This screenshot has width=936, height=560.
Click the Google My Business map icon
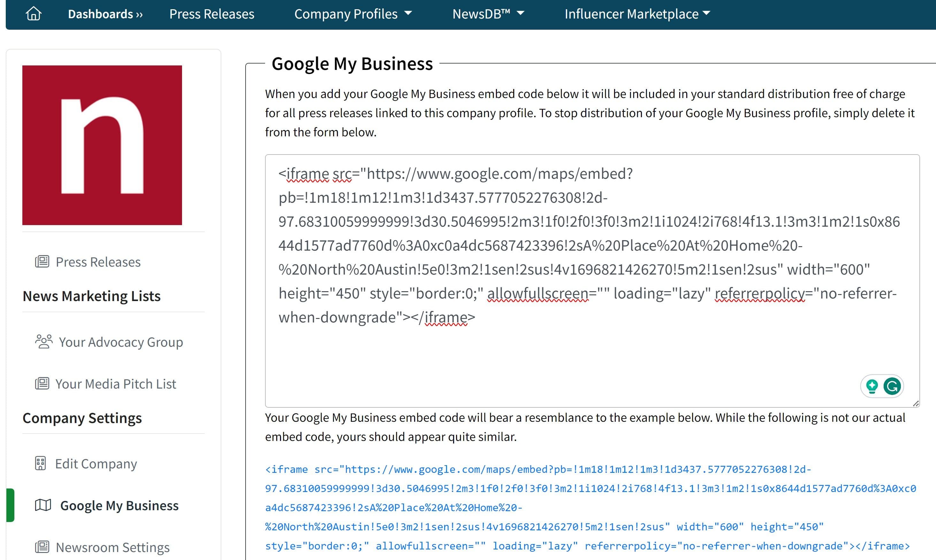click(43, 505)
